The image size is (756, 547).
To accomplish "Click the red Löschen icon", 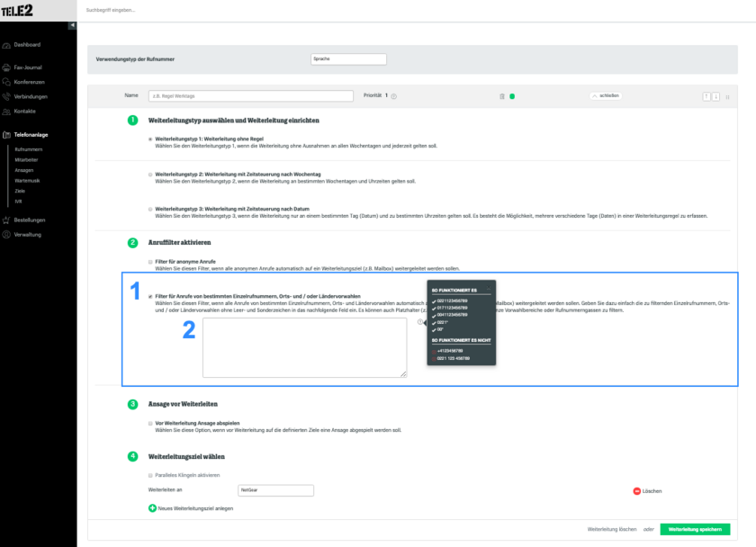I will pyautogui.click(x=637, y=491).
